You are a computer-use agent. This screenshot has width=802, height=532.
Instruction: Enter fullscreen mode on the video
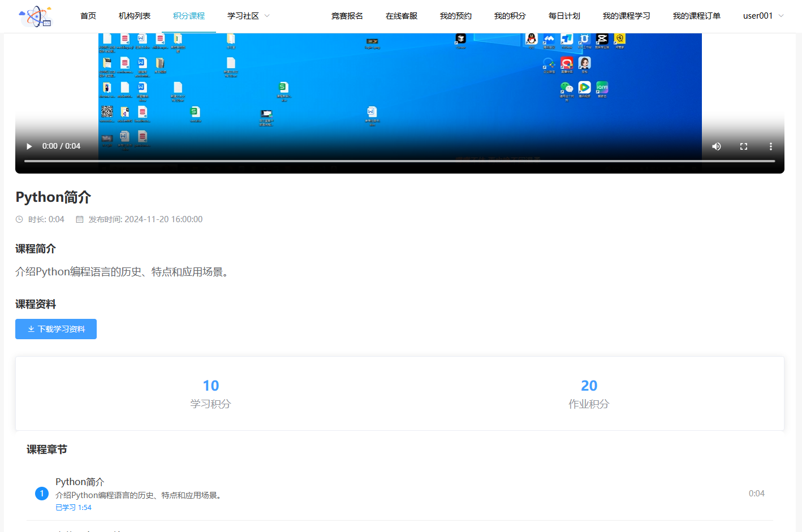pos(744,146)
